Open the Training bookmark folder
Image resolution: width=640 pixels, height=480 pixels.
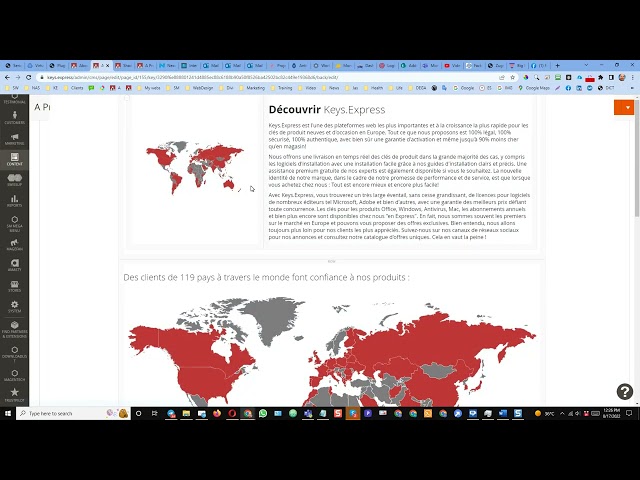281,88
